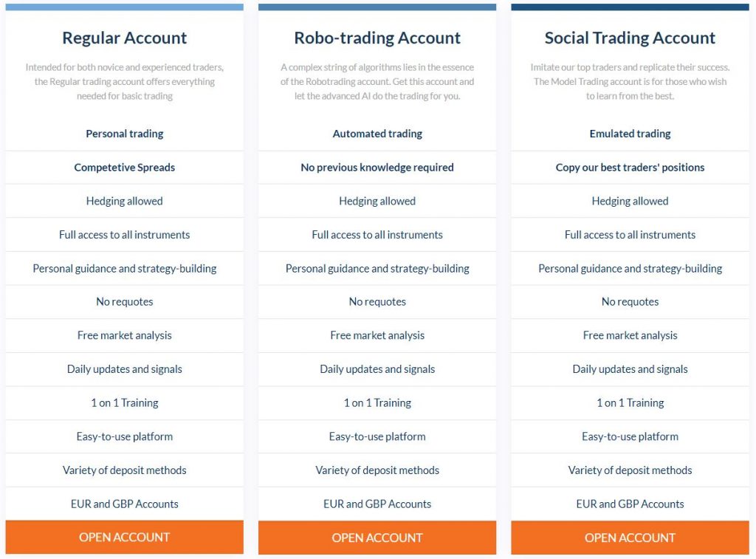Image resolution: width=756 pixels, height=559 pixels.
Task: Click 1 on 1 Training in Social Trading
Action: (x=630, y=403)
